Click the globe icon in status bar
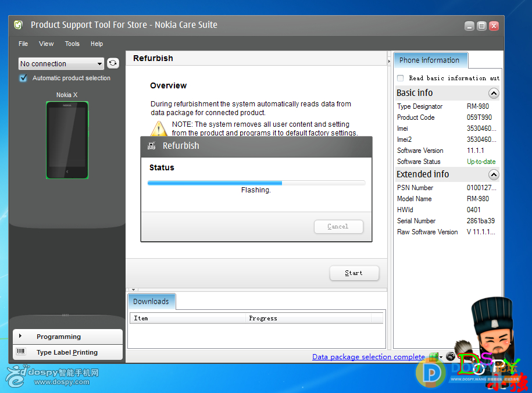The width and height of the screenshot is (532, 393). pyautogui.click(x=451, y=356)
